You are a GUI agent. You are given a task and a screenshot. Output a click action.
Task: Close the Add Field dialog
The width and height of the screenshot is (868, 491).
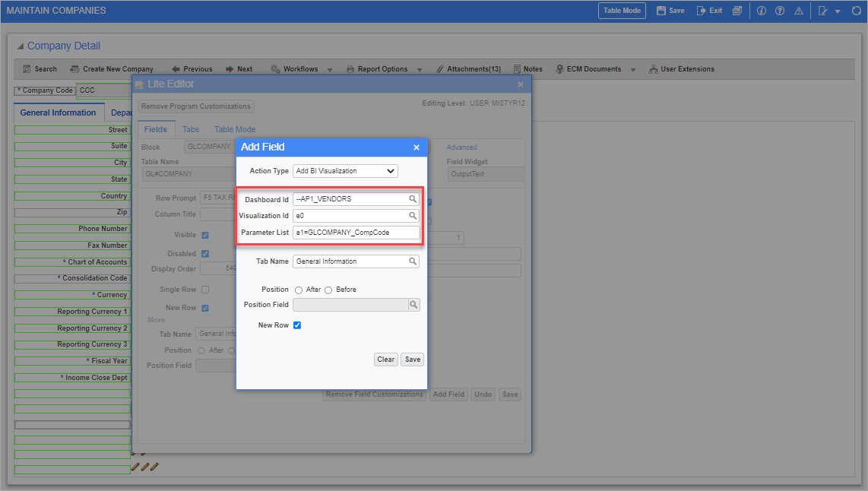click(417, 147)
